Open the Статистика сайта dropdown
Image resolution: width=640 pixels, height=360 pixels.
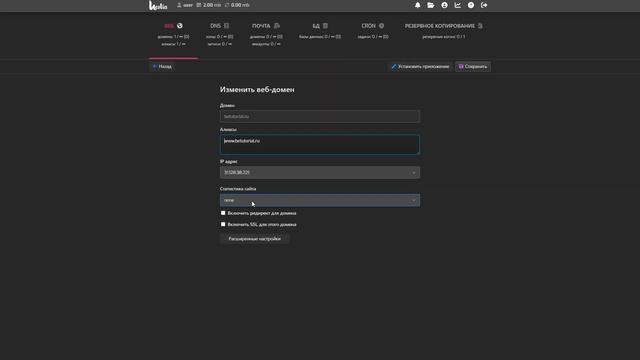coord(320,200)
